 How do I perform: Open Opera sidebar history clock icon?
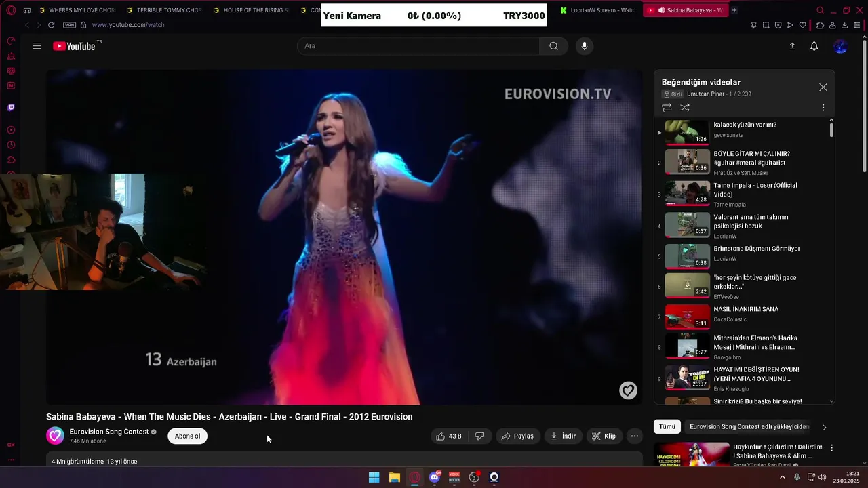point(11,145)
